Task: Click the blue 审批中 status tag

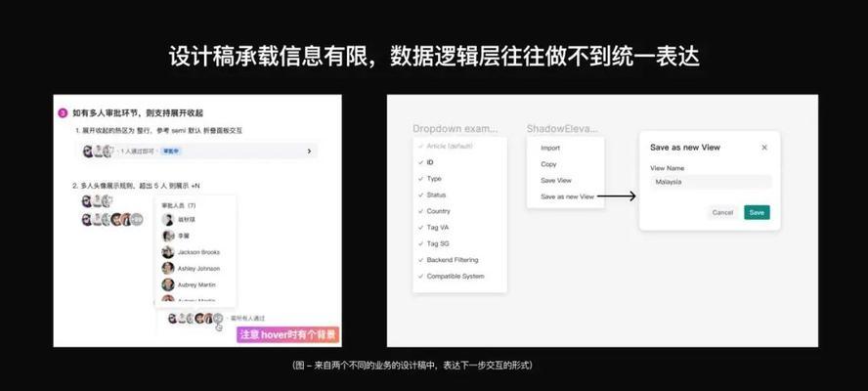Action: click(171, 151)
